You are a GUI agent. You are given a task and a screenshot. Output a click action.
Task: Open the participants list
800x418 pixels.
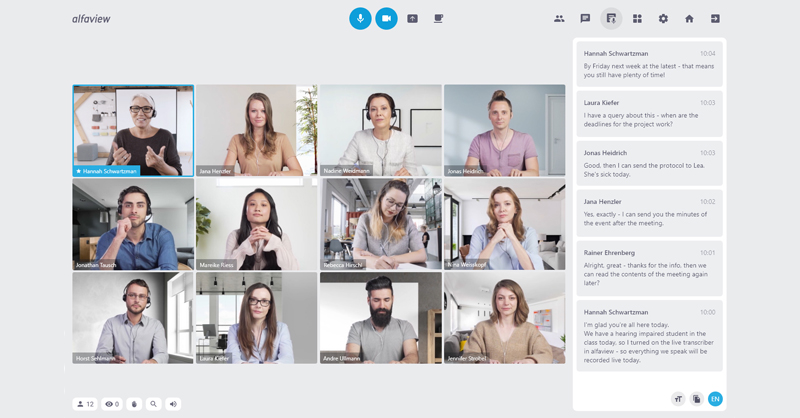(559, 18)
